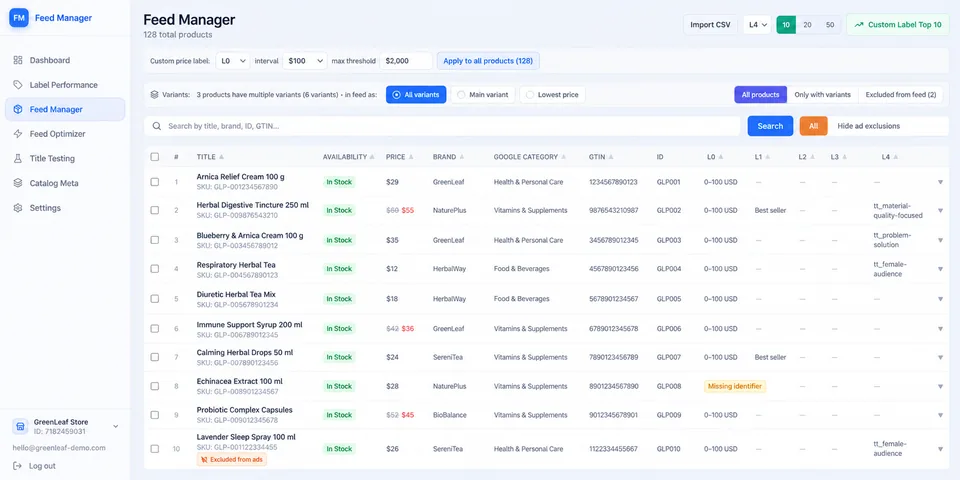
Task: Set page size to 20 rows
Action: (808, 25)
